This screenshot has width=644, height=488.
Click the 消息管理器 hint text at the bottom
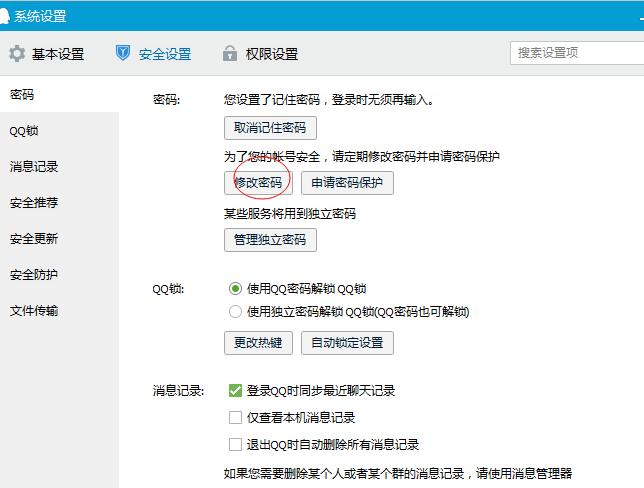[398, 474]
